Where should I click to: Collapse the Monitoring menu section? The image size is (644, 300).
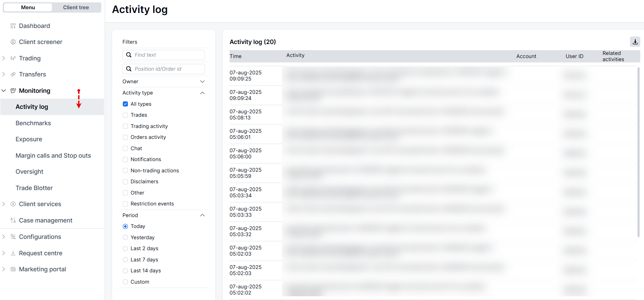4,91
